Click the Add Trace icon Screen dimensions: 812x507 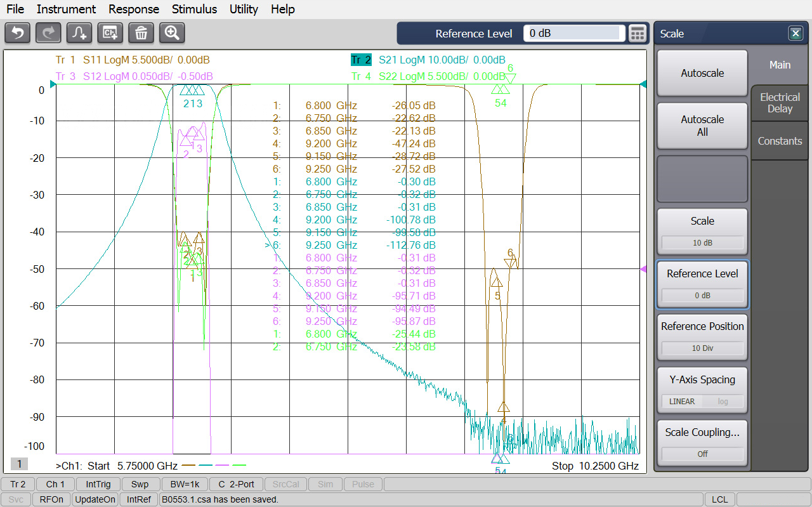(79, 33)
